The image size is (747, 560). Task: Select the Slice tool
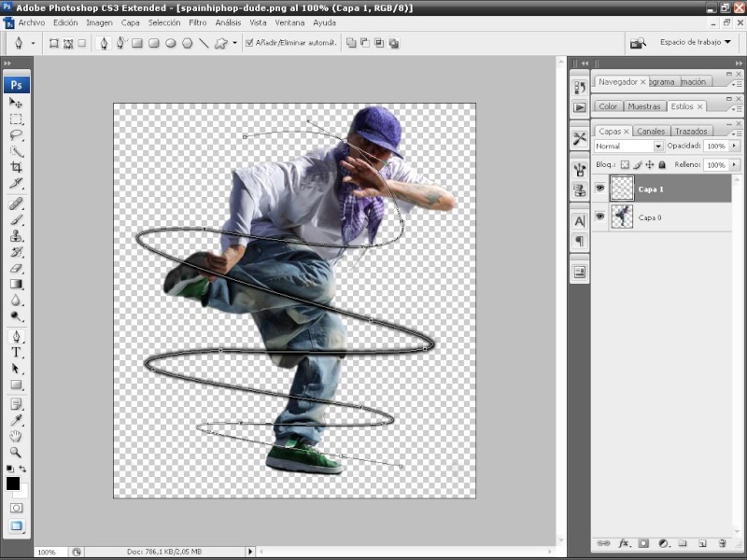(x=16, y=183)
